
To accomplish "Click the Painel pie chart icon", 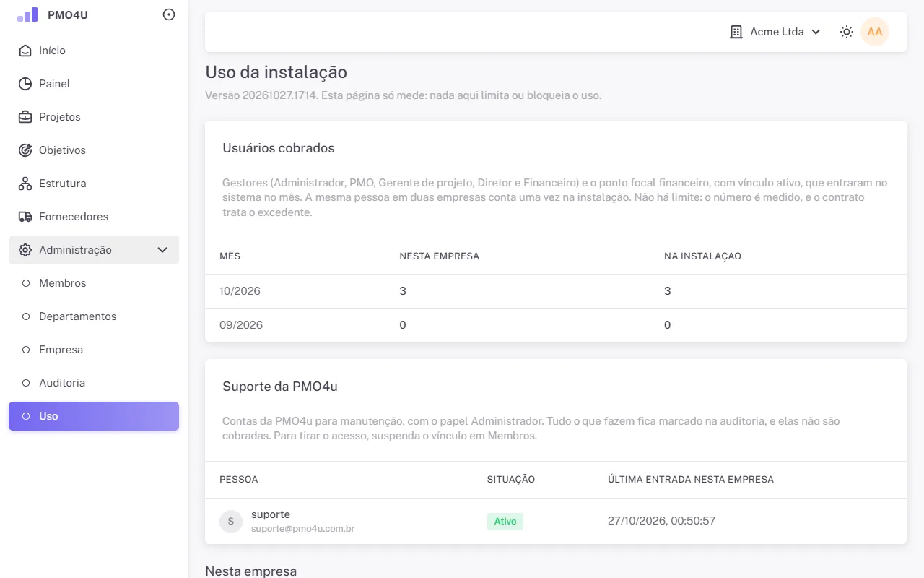I will click(x=25, y=84).
